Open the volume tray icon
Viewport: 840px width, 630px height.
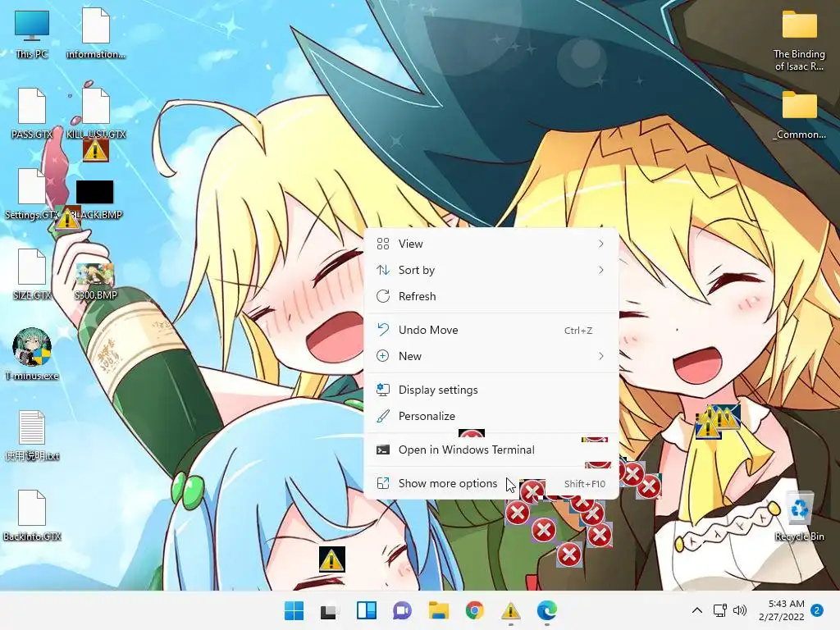[740, 610]
